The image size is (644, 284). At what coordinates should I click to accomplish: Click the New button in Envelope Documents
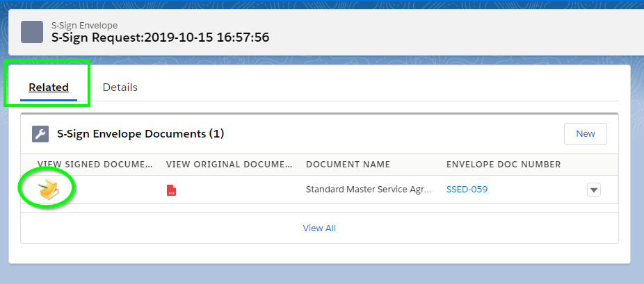pos(586,134)
